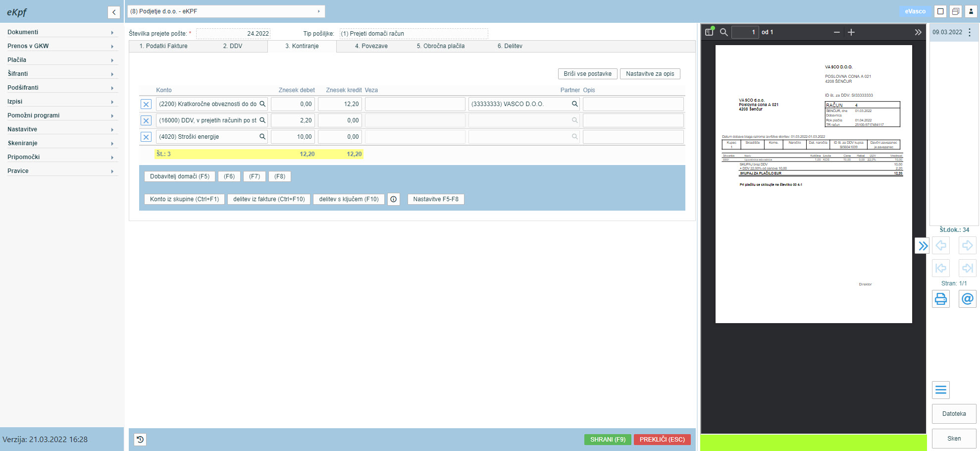Search konto in the 2200 row
Viewport: 980px width, 451px height.
click(262, 104)
